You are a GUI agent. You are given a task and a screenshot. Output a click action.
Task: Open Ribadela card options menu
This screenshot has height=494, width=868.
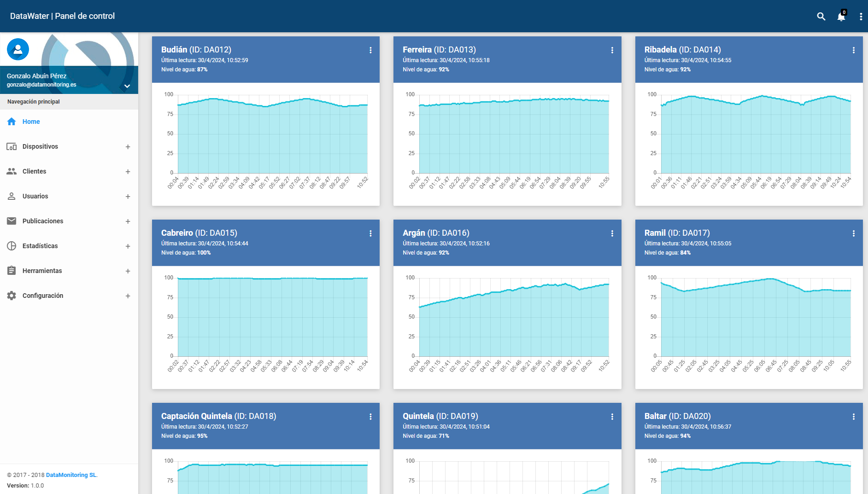click(853, 50)
